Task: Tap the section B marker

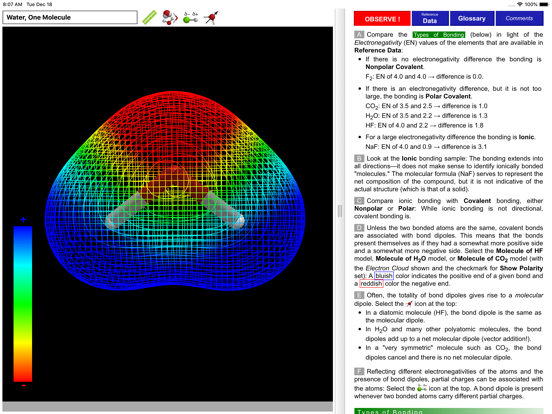Action: point(359,158)
